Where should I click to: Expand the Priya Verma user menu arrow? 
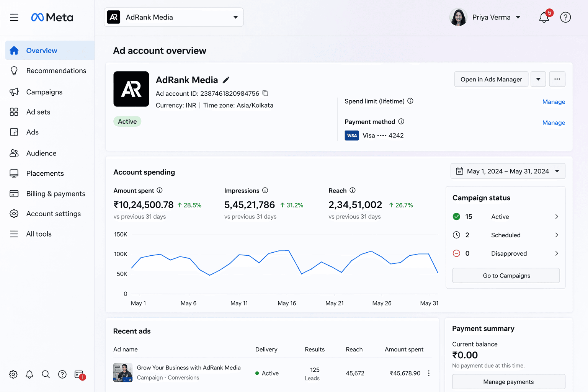tap(518, 17)
